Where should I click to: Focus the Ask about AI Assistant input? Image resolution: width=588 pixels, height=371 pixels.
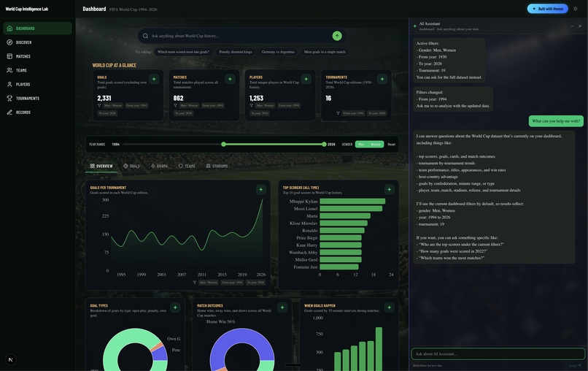(498, 353)
